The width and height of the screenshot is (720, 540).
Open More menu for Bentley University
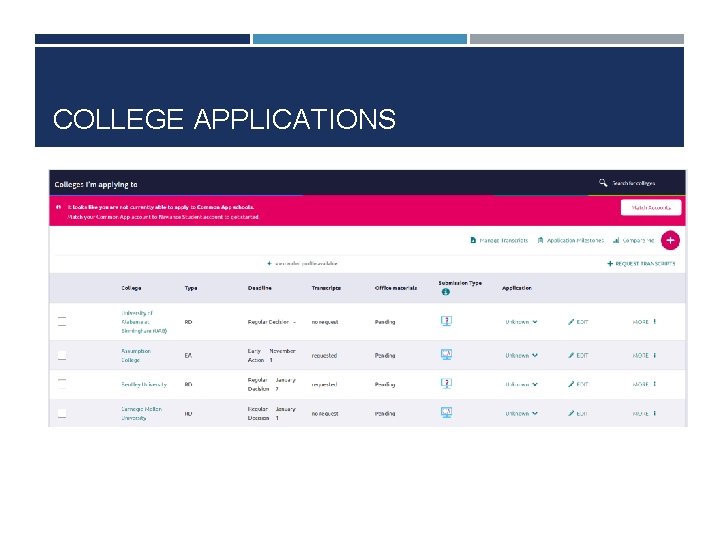644,384
